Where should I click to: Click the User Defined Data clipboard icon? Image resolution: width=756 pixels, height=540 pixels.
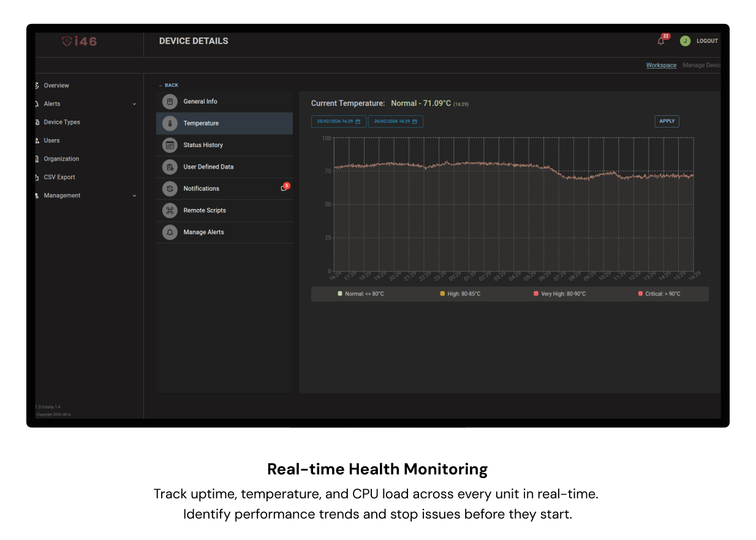(170, 167)
